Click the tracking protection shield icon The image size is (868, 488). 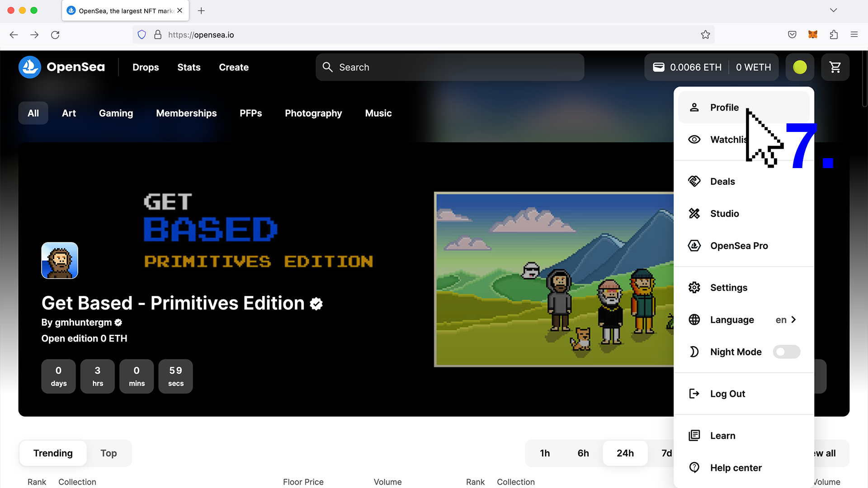click(142, 35)
